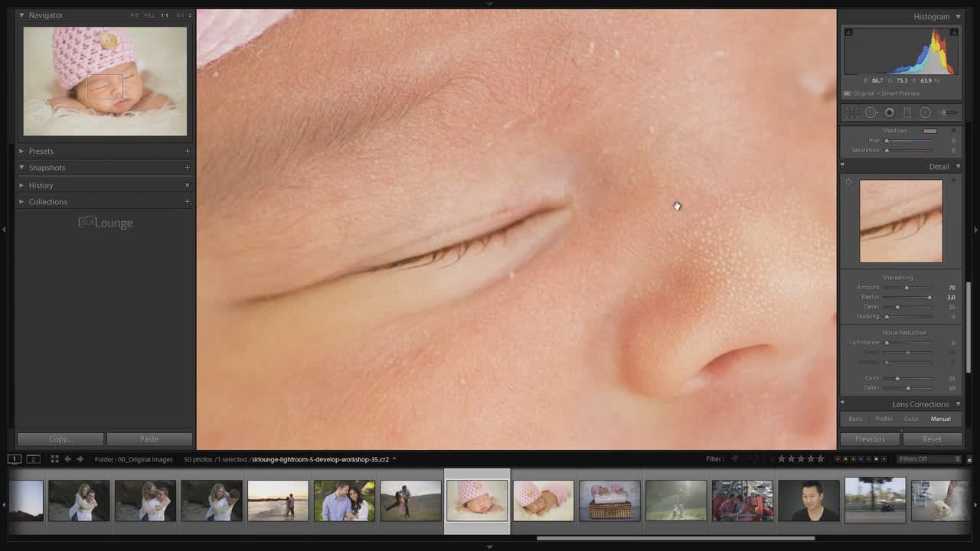980x551 pixels.
Task: Toggle the Detail panel on/off switch
Action: click(x=843, y=166)
